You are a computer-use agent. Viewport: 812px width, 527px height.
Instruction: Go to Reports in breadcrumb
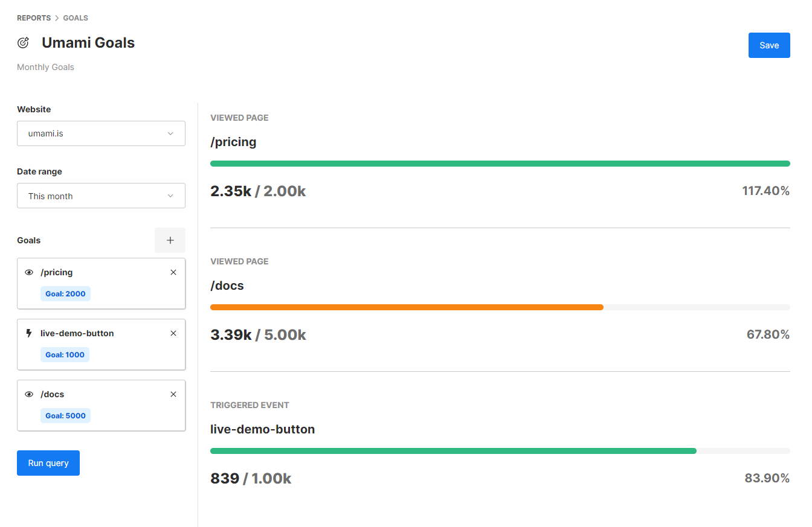(x=34, y=18)
